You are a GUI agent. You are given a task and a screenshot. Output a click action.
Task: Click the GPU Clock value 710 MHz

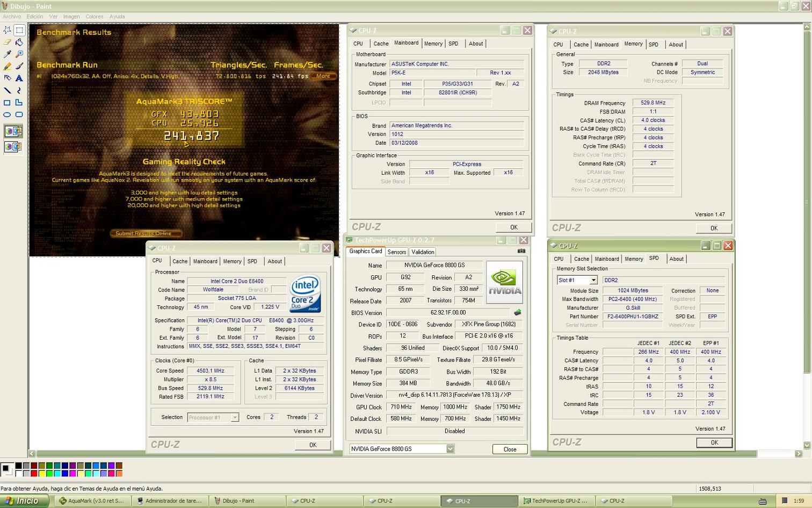pos(401,407)
